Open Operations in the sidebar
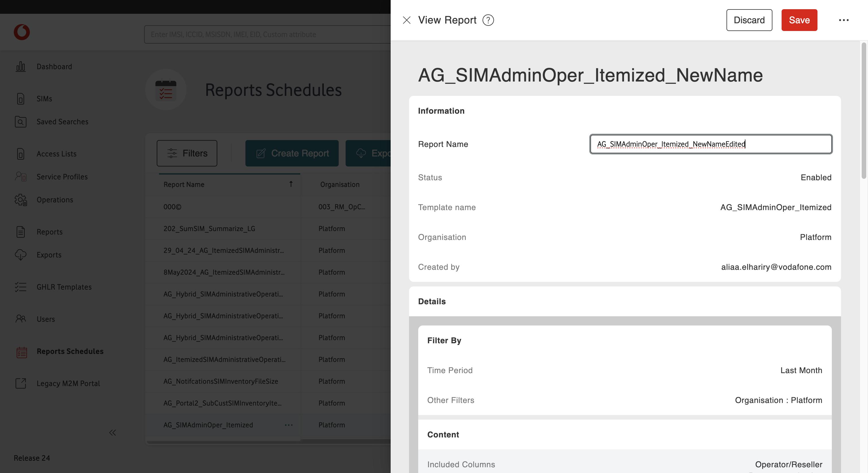 pyautogui.click(x=55, y=200)
